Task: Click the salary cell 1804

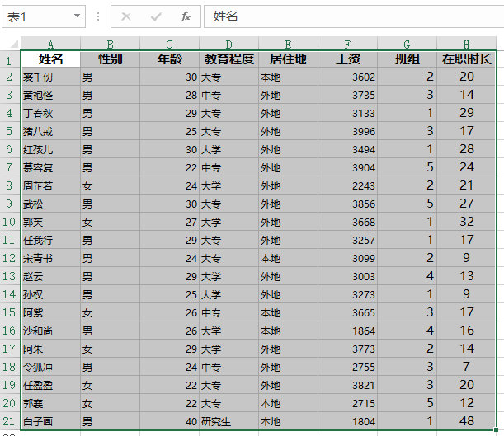Action: (x=347, y=421)
